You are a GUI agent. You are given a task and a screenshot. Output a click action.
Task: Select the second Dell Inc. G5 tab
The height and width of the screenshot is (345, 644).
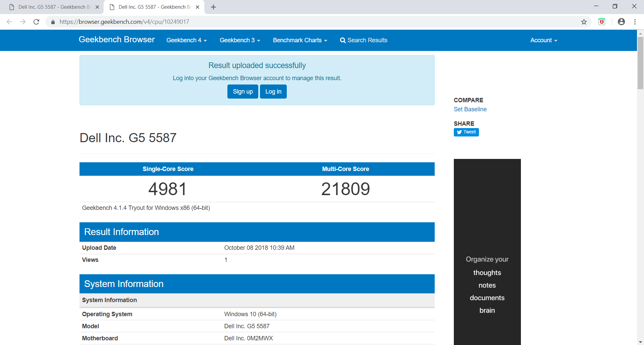(154, 7)
